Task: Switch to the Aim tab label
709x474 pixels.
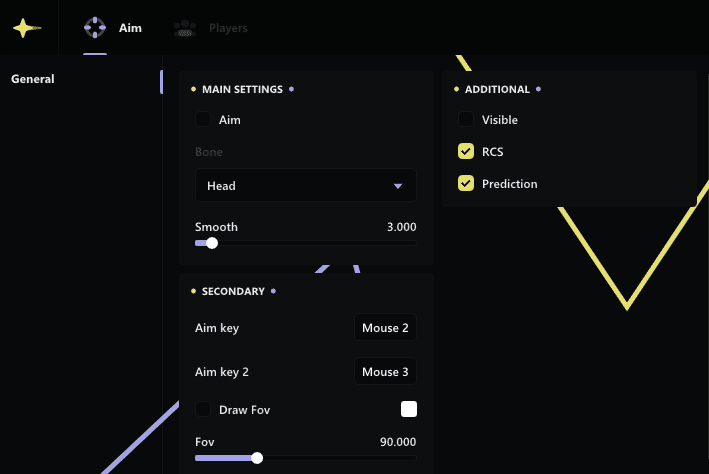Action: click(x=130, y=28)
